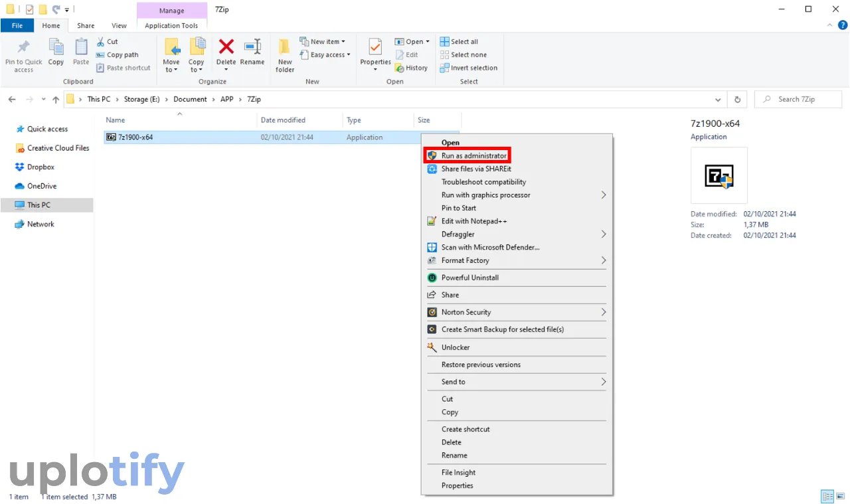Click the Back navigation arrow
The image size is (850, 504).
(12, 100)
